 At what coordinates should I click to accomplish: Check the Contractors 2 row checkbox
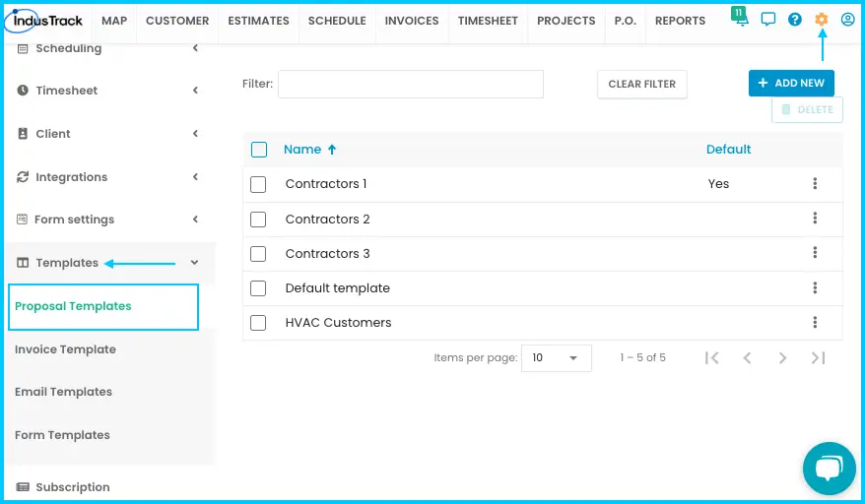coord(258,220)
